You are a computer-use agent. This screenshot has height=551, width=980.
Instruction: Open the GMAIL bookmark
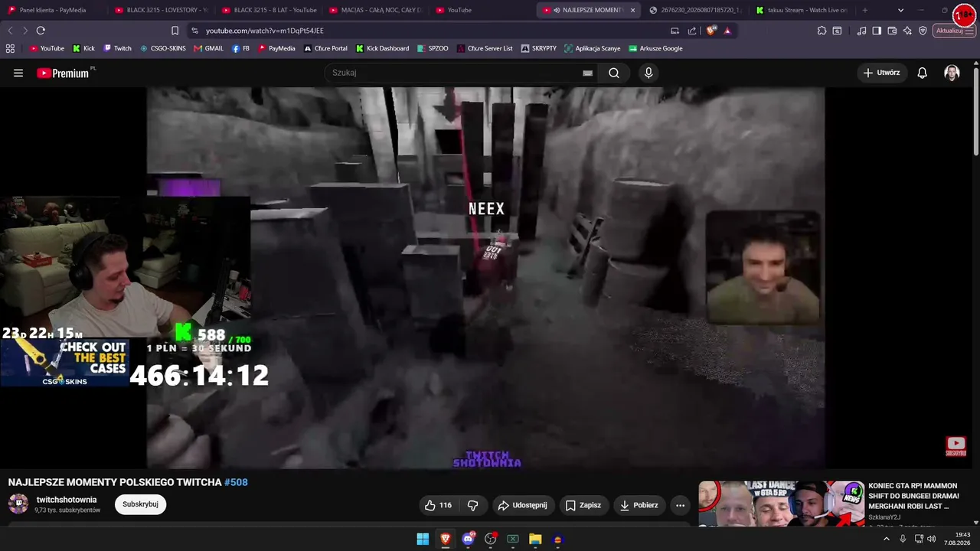click(x=208, y=48)
